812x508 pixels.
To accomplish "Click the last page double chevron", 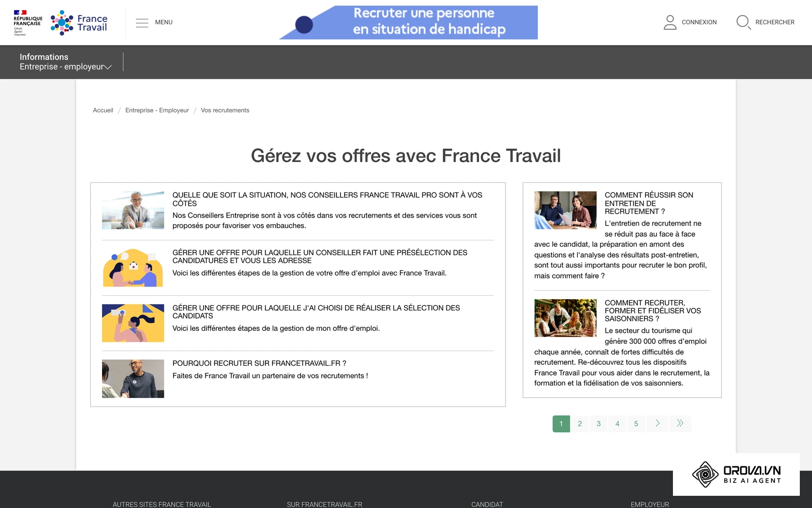I will point(680,424).
